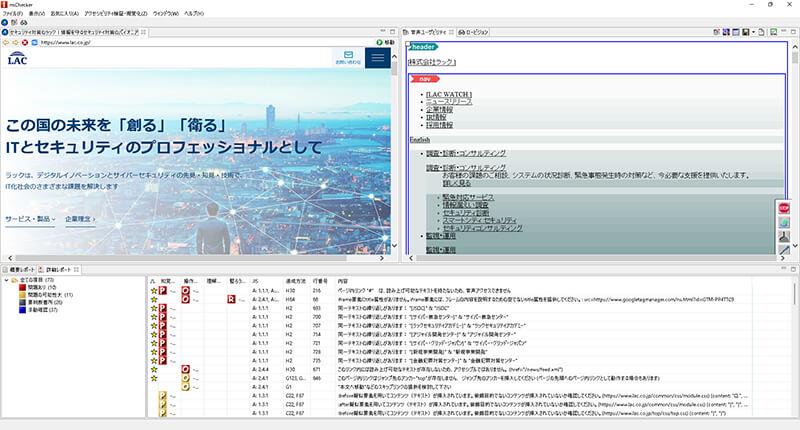Click the mail お問い合わせ icon on webpage

[x=348, y=58]
